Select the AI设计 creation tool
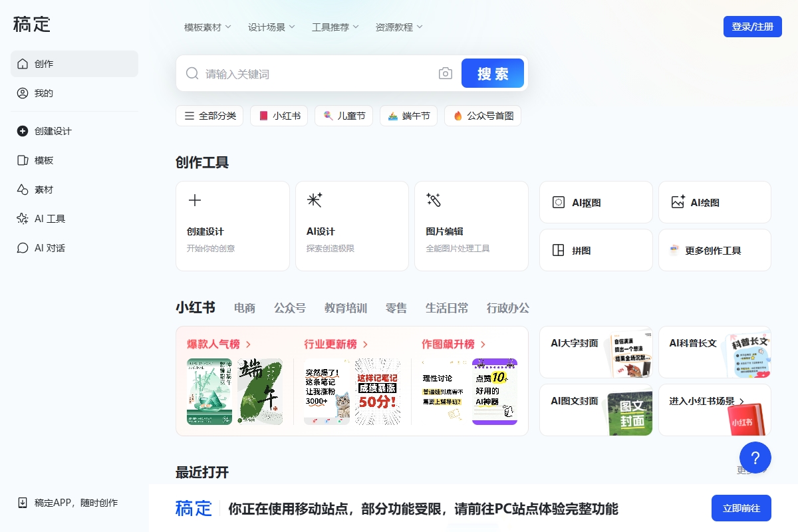The image size is (798, 532). (x=352, y=226)
